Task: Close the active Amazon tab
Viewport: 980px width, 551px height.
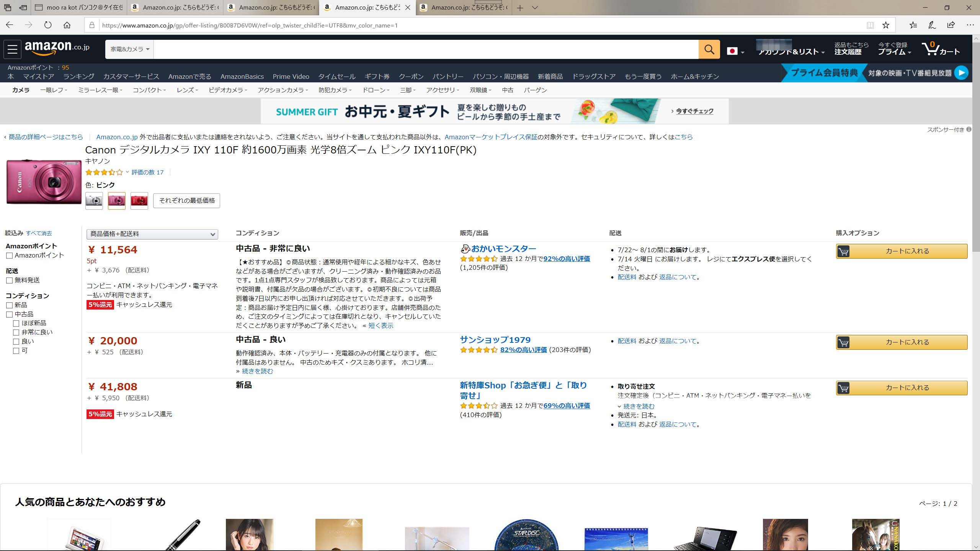Action: click(408, 8)
